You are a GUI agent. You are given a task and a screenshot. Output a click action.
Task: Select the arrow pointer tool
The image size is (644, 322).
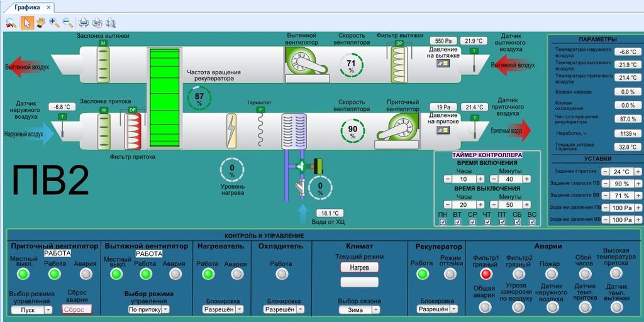[x=27, y=23]
